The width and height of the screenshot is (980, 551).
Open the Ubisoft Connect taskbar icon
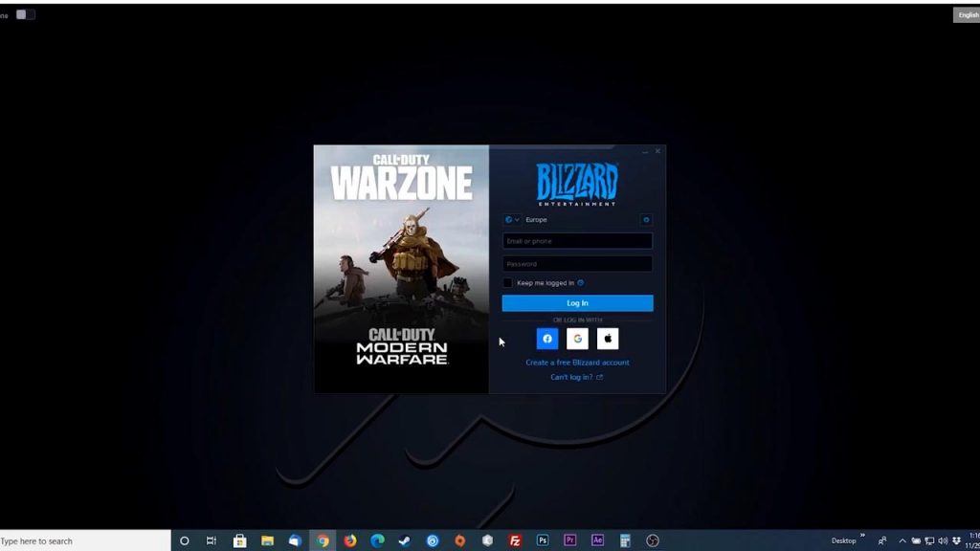point(433,541)
